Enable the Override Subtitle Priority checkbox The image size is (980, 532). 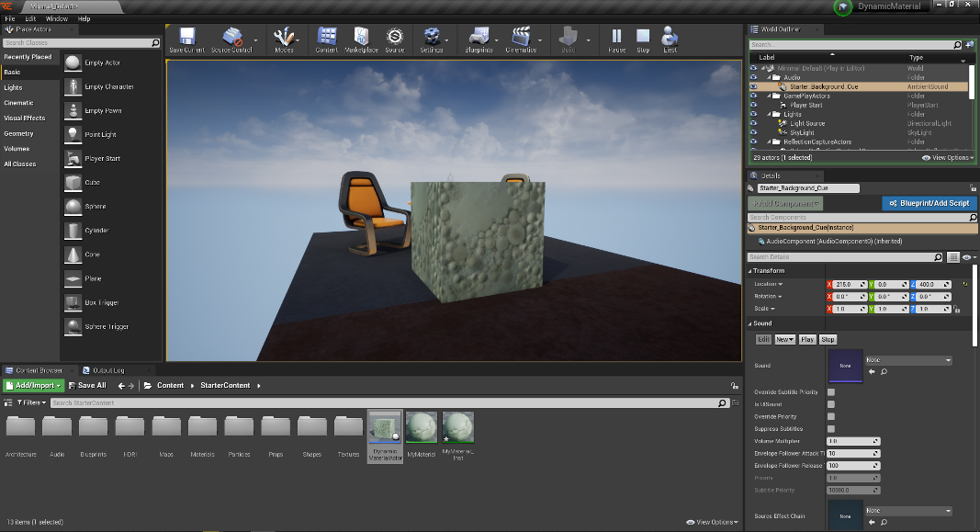831,392
